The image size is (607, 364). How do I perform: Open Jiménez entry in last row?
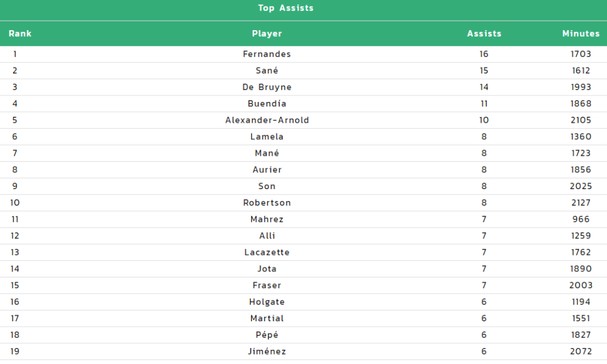(267, 352)
